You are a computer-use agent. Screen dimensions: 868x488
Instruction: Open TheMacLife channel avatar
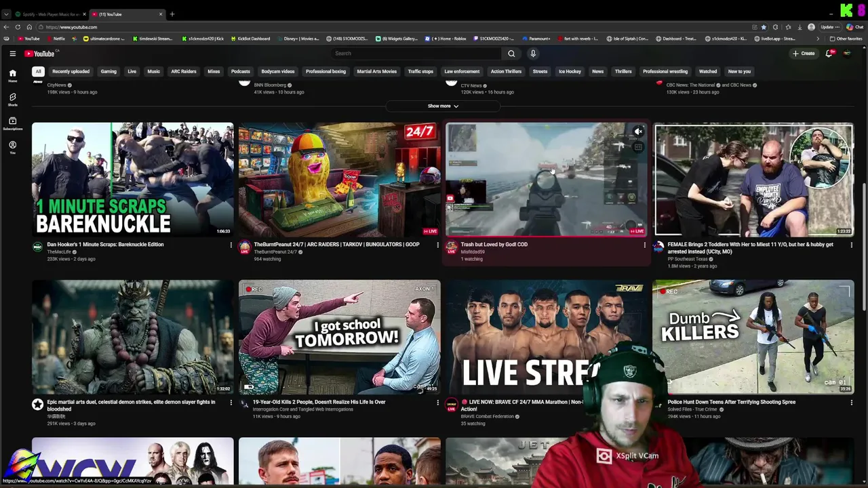[x=38, y=247]
